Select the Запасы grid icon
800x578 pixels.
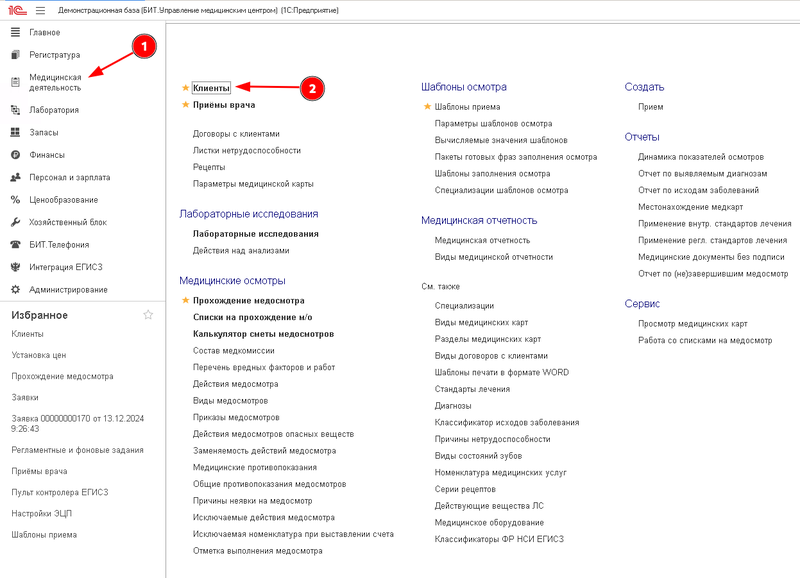(x=15, y=132)
